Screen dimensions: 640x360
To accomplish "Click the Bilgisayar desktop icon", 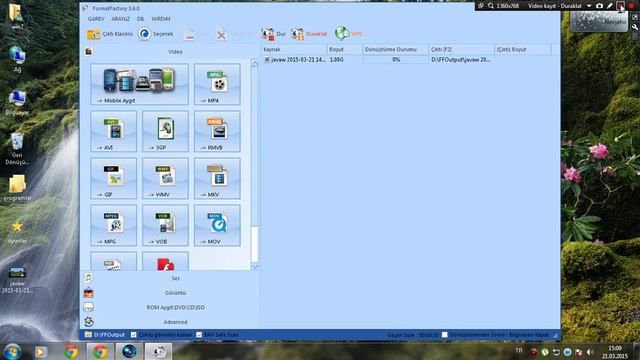I will point(17,103).
